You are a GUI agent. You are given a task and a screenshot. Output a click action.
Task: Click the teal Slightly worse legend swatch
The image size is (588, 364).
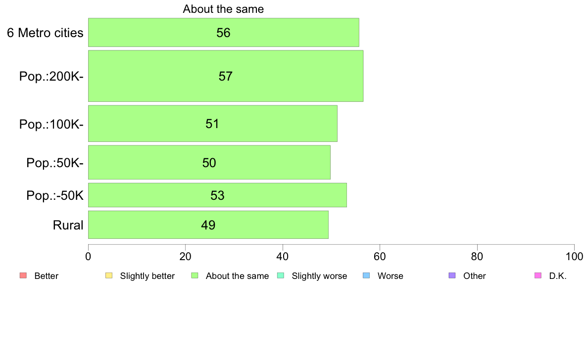pos(281,275)
